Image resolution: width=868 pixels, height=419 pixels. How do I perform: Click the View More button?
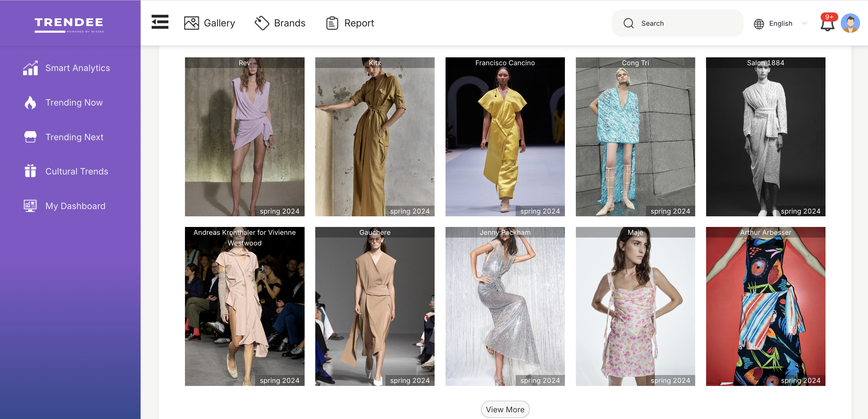click(505, 409)
